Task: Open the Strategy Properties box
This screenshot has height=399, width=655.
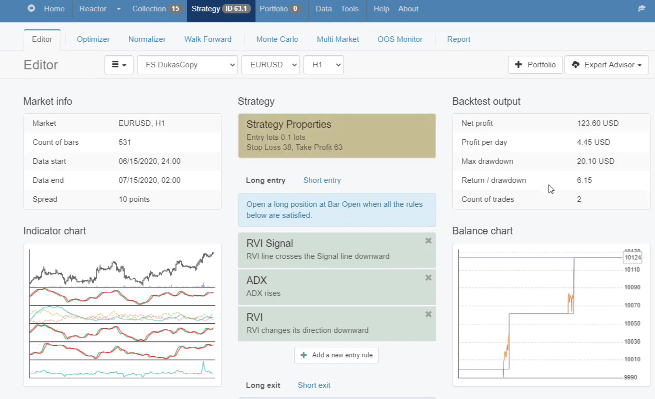Action: 337,136
